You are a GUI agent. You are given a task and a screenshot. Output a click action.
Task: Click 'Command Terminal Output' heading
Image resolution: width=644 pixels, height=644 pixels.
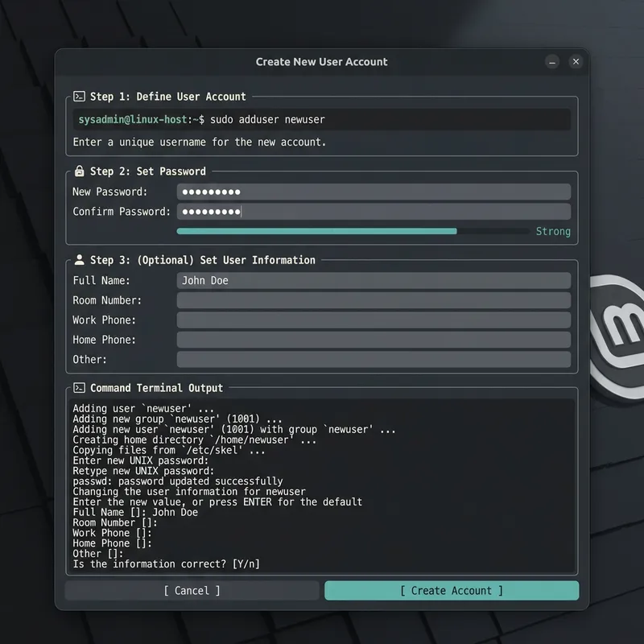156,388
